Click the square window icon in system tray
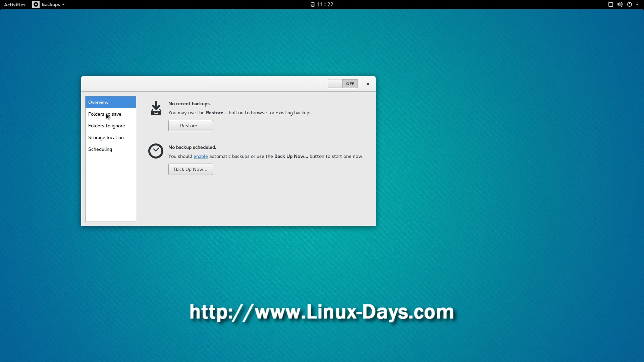644x362 pixels. click(610, 4)
